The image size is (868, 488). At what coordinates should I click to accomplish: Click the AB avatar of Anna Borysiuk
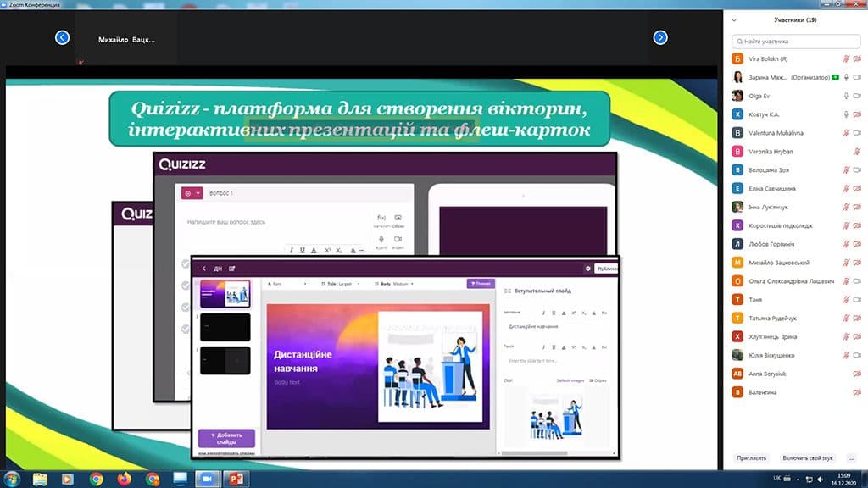pyautogui.click(x=737, y=374)
